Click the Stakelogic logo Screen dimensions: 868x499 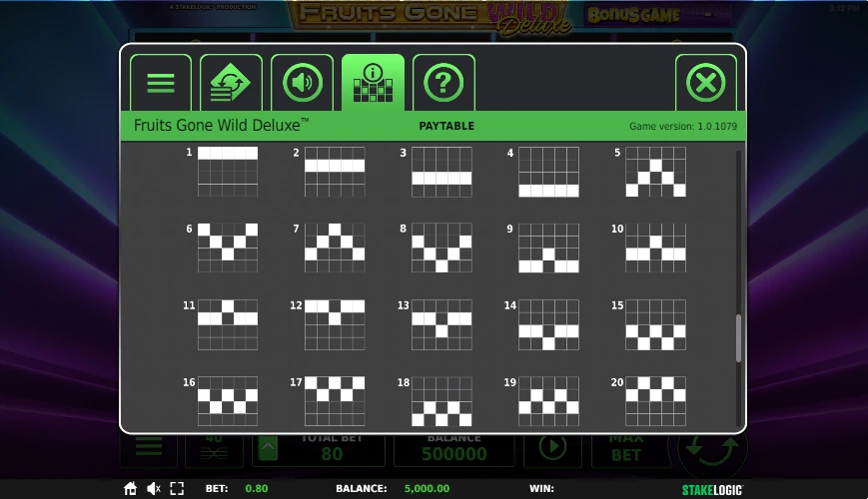[x=712, y=490]
